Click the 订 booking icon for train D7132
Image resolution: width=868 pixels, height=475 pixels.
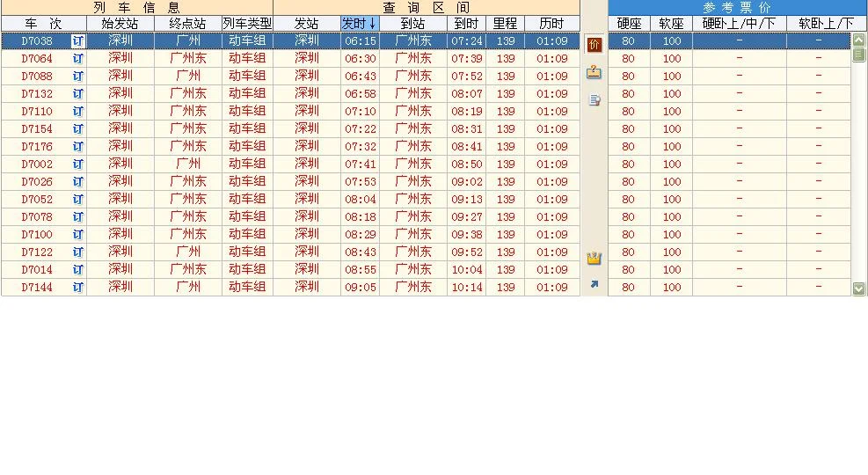click(77, 94)
